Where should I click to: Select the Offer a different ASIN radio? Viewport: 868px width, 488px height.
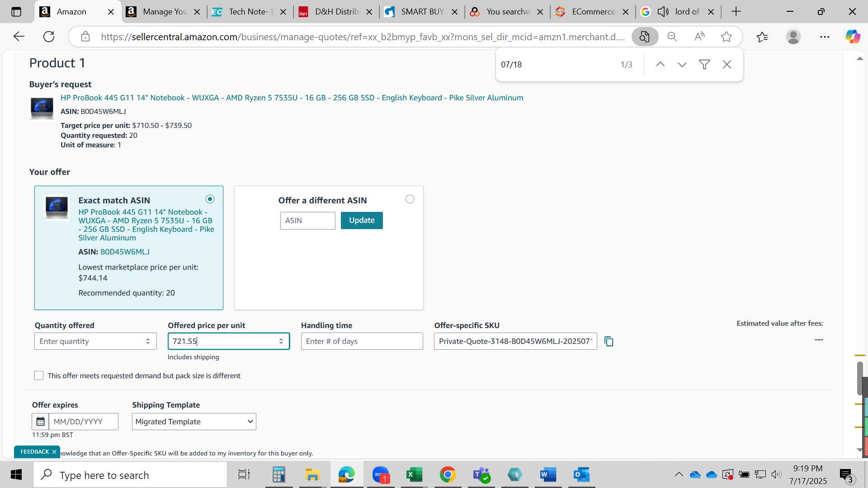tap(410, 199)
